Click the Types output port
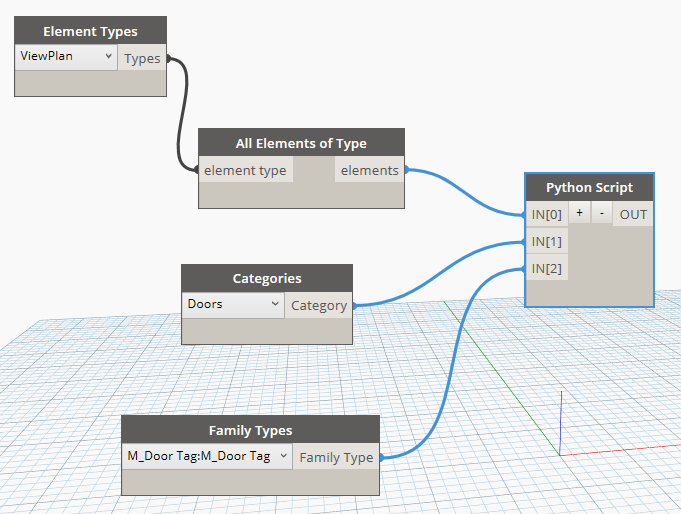This screenshot has height=514, width=681. (142, 58)
